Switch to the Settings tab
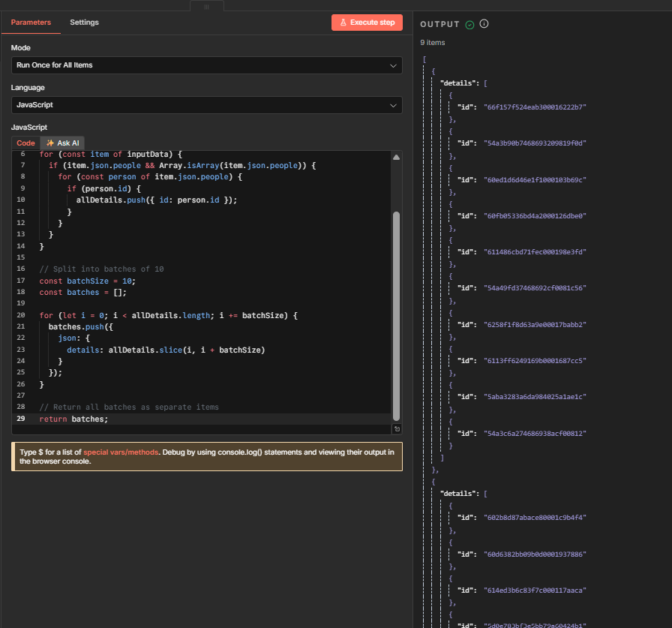The width and height of the screenshot is (672, 628). click(x=84, y=23)
